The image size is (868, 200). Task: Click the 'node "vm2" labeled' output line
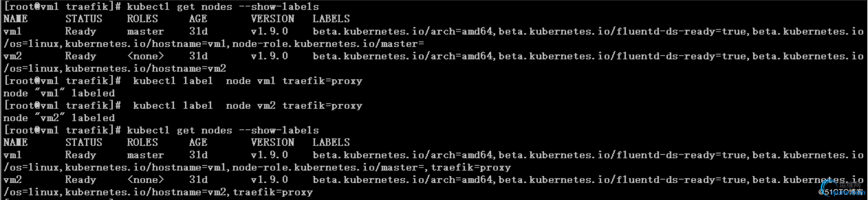pos(59,118)
